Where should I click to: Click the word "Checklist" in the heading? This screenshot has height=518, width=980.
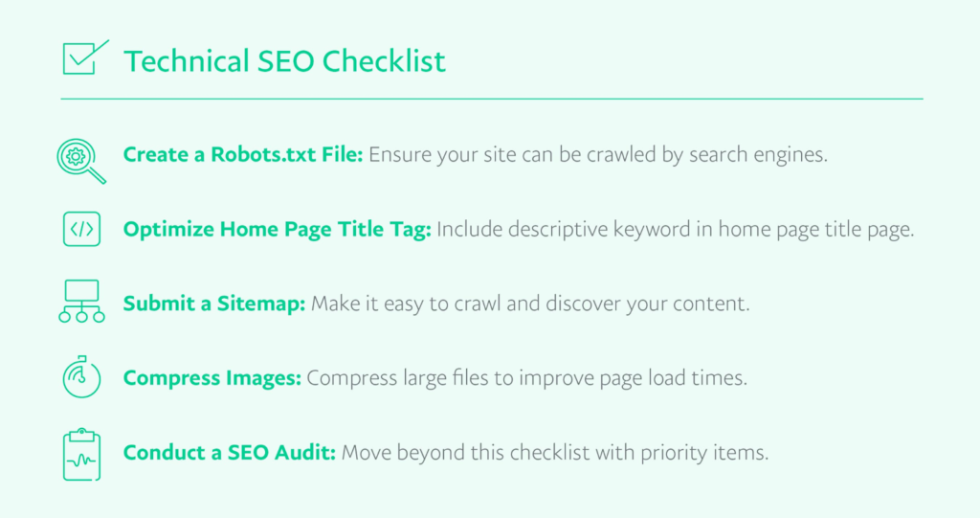383,61
